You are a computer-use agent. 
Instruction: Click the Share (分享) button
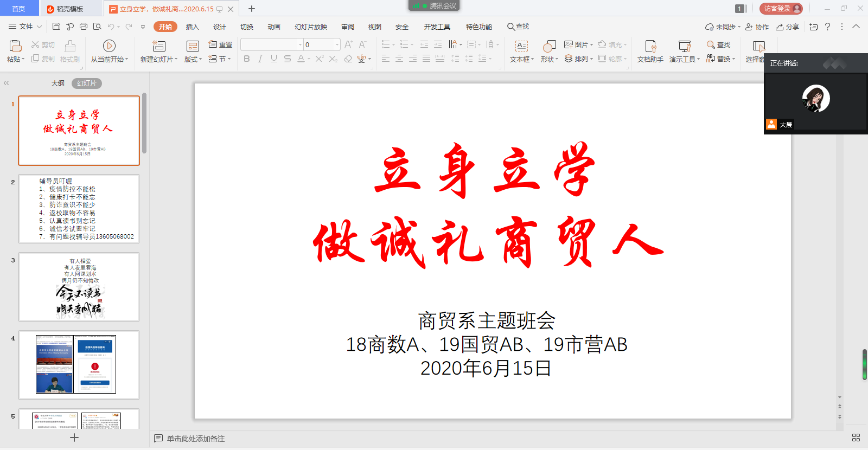click(787, 27)
